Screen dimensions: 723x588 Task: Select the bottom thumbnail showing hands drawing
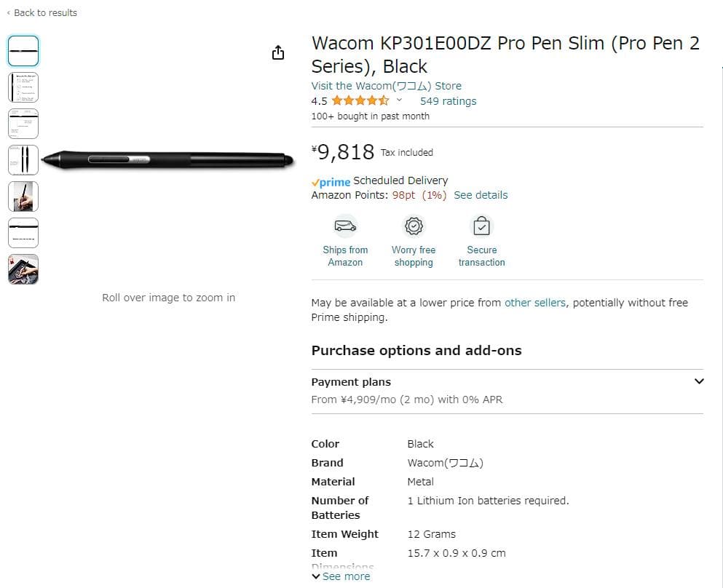click(x=23, y=269)
